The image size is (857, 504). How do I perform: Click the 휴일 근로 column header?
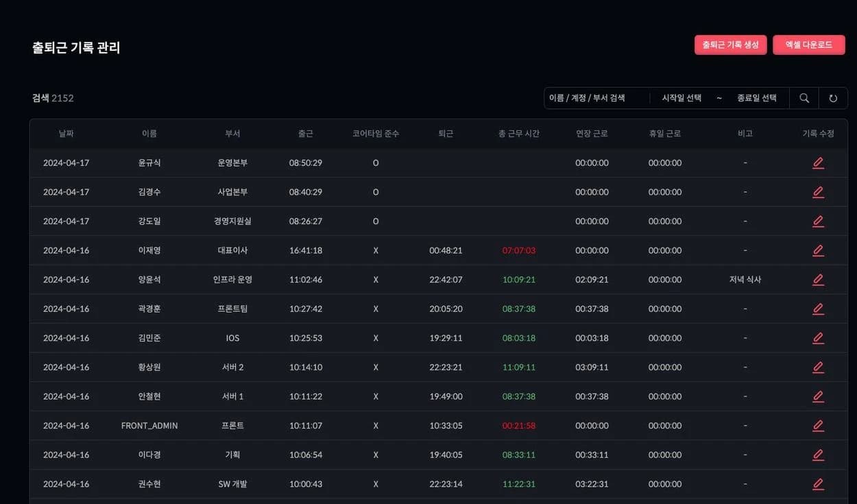point(665,134)
